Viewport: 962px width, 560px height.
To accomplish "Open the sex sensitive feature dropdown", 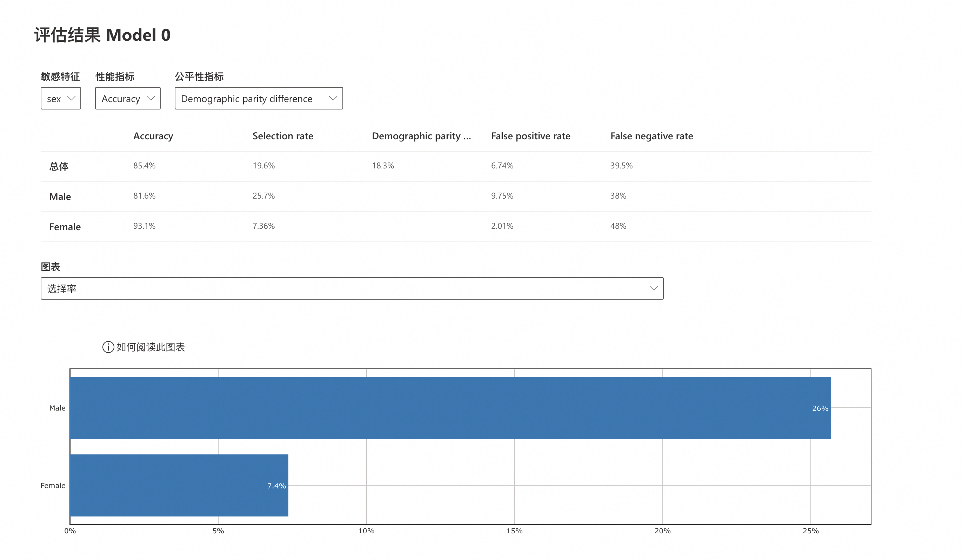I will [61, 99].
